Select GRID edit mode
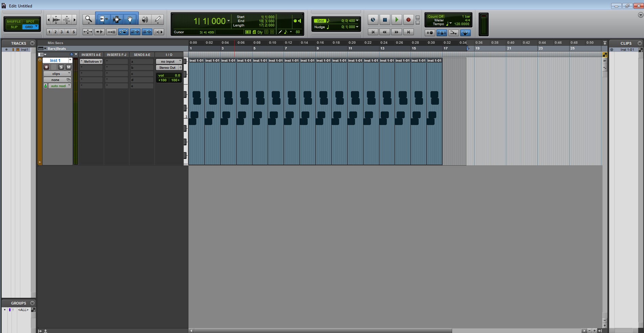Image resolution: width=644 pixels, height=333 pixels. (x=30, y=27)
